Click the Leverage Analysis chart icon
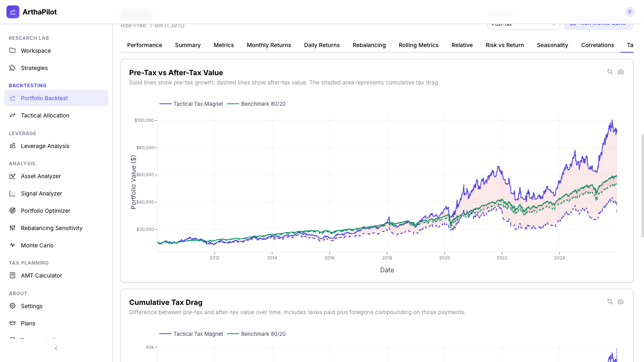The image size is (644, 362). click(12, 146)
